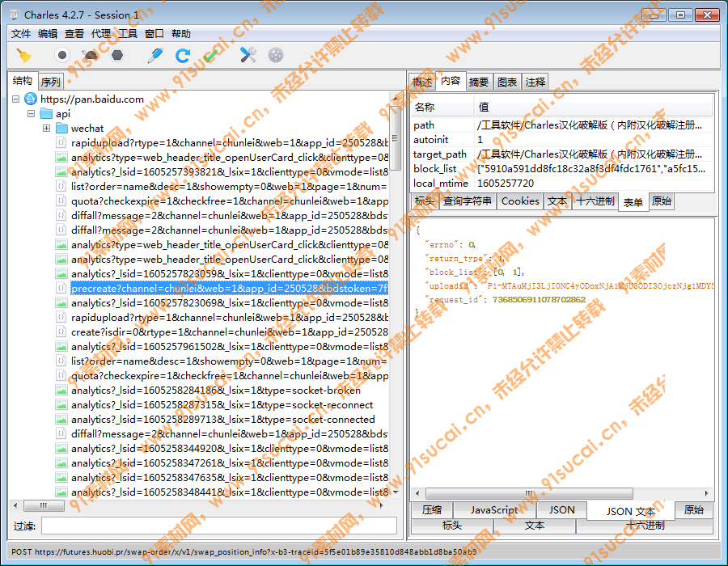Toggle hexagon breakpoints icon
Viewport: 728px width, 566px height.
(x=117, y=55)
